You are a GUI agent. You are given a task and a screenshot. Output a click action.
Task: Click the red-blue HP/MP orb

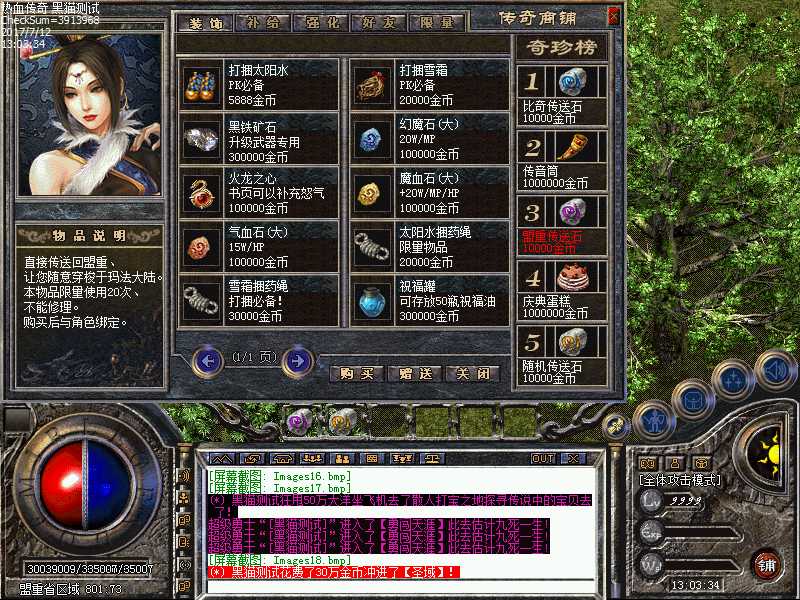(x=85, y=485)
